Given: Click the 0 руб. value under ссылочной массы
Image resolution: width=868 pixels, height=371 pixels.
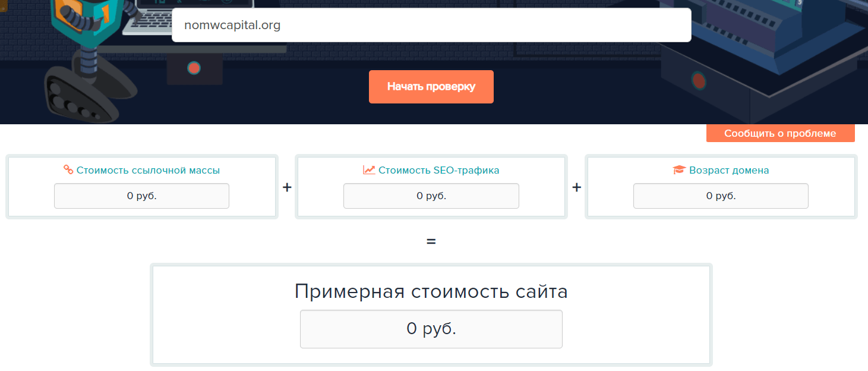Looking at the screenshot, I should (141, 196).
